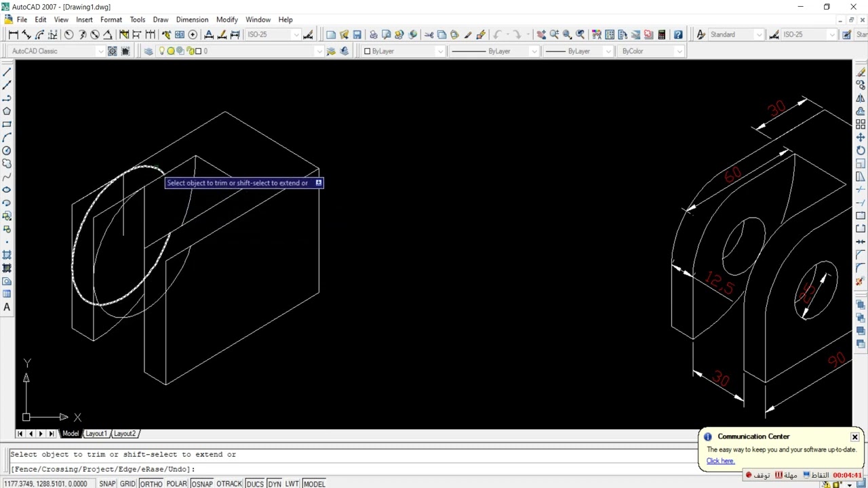Select the Polygon draw tool

(7, 111)
